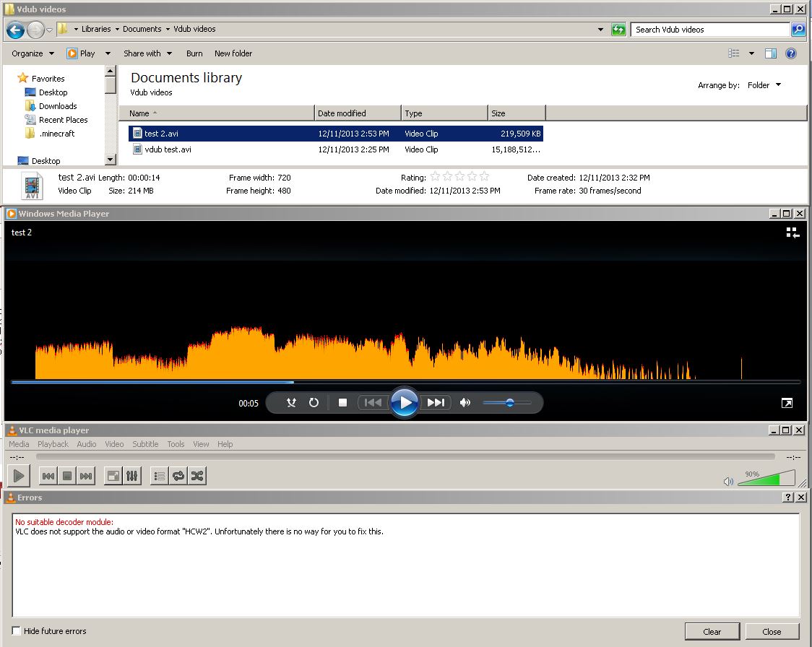This screenshot has height=647, width=812.
Task: Go back in the Explorer window
Action: click(16, 30)
